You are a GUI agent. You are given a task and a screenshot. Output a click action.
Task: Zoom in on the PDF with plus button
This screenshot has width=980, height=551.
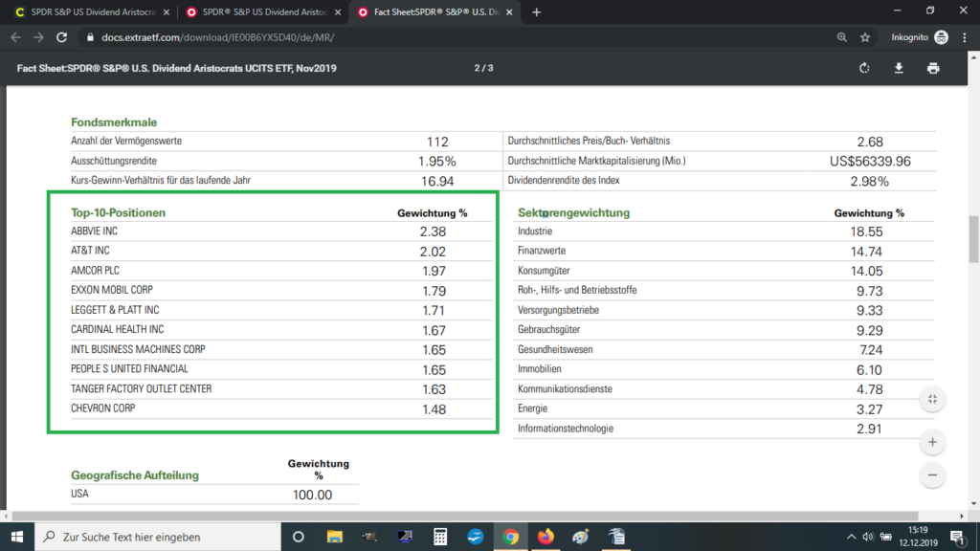(932, 442)
